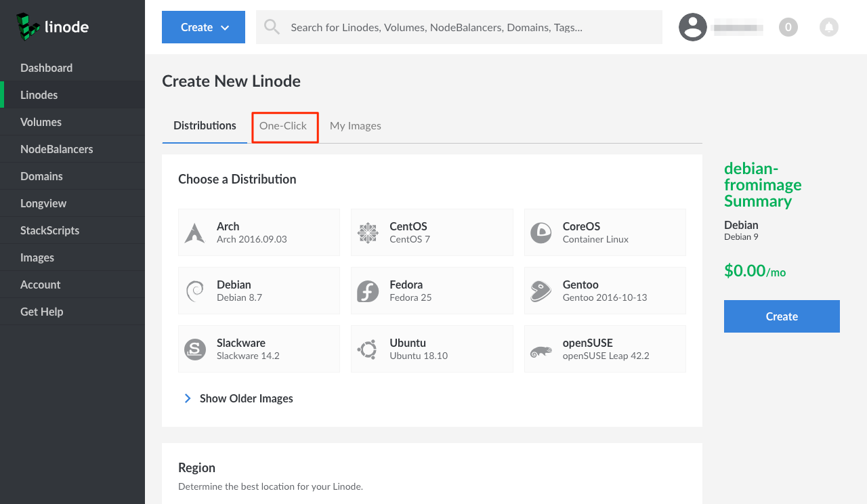This screenshot has width=867, height=504.
Task: Choose the openSUSE Leap 42.2 option
Action: click(x=604, y=349)
